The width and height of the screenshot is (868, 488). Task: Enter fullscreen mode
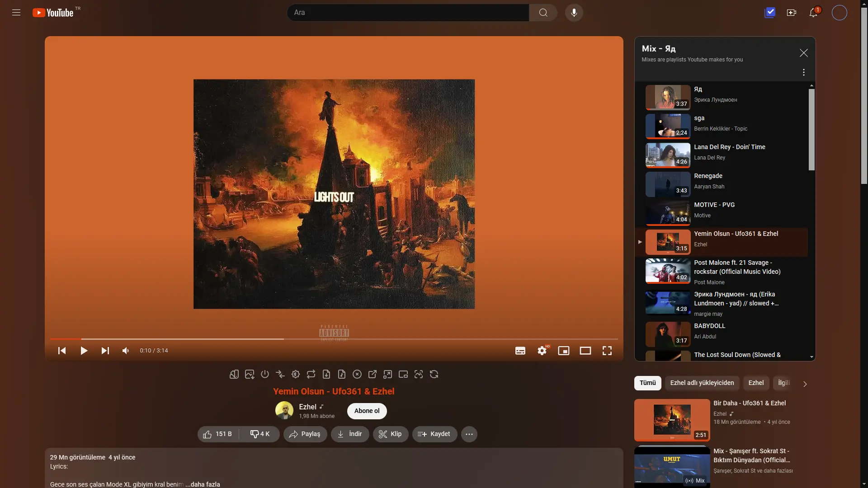(607, 351)
